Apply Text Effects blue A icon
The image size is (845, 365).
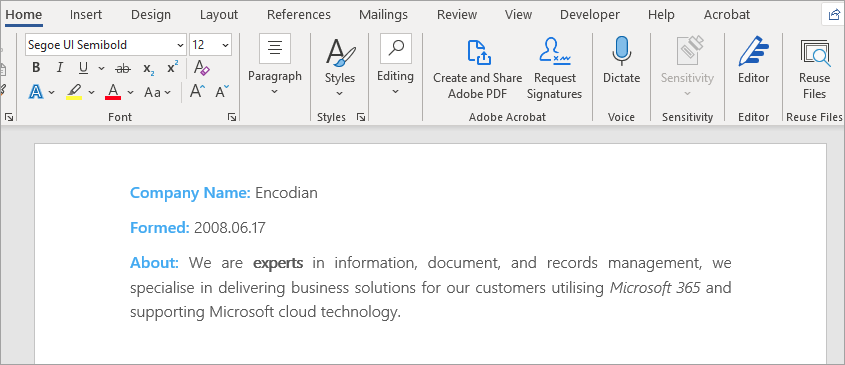36,92
